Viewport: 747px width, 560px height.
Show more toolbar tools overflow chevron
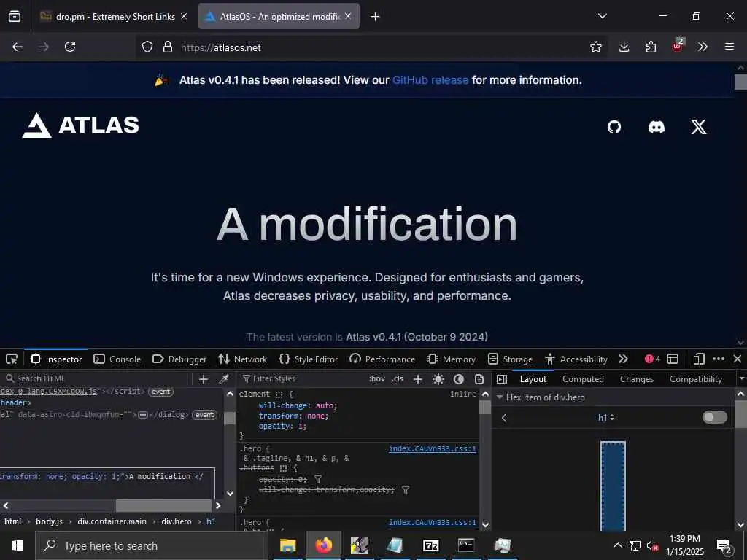(x=703, y=47)
